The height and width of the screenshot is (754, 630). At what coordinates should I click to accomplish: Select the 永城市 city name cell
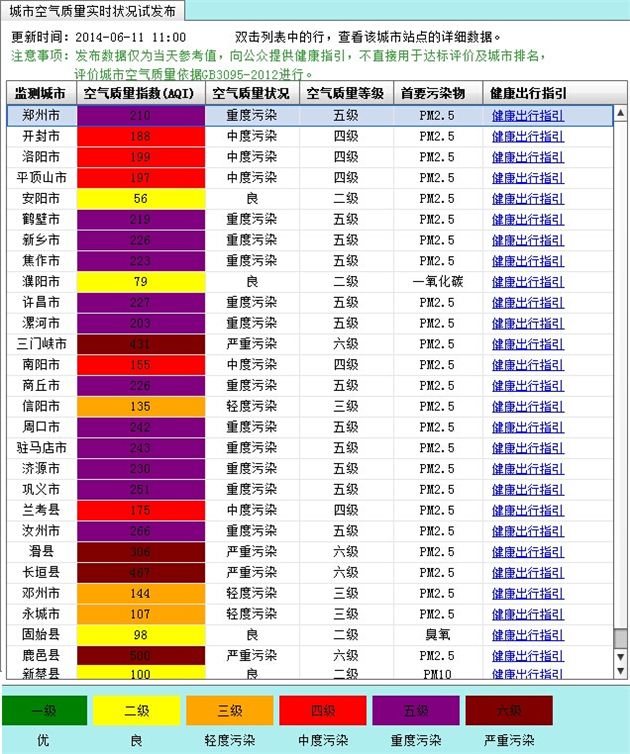point(42,614)
